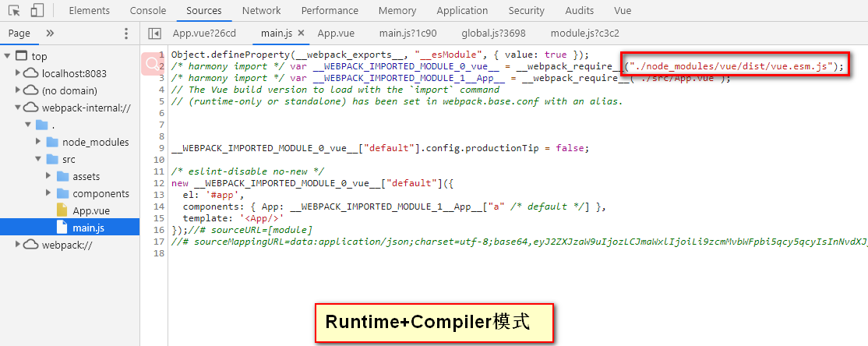Screen dimensions: 868x346
Task: Click Object.defineProperty on line 1
Action: (x=231, y=55)
